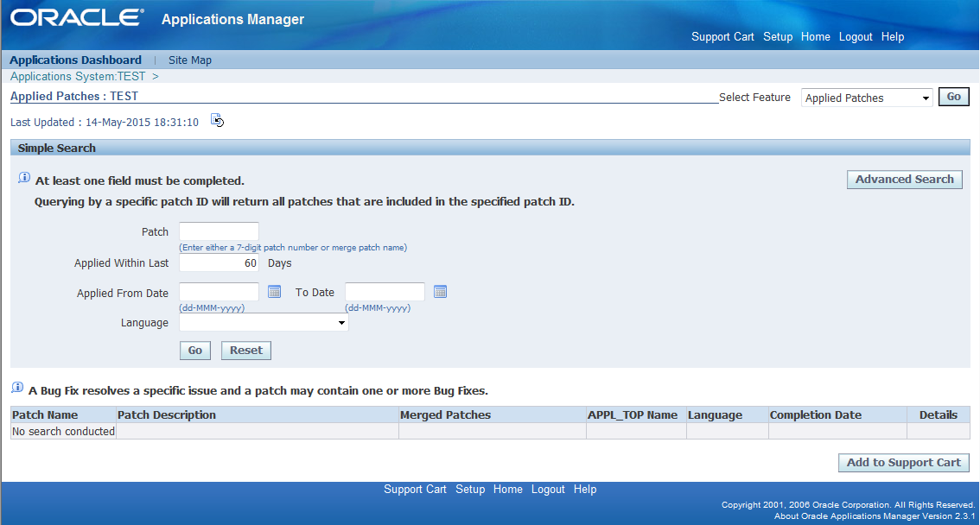Image resolution: width=980 pixels, height=525 pixels.
Task: Click Go button next to Select Feature
Action: click(954, 97)
